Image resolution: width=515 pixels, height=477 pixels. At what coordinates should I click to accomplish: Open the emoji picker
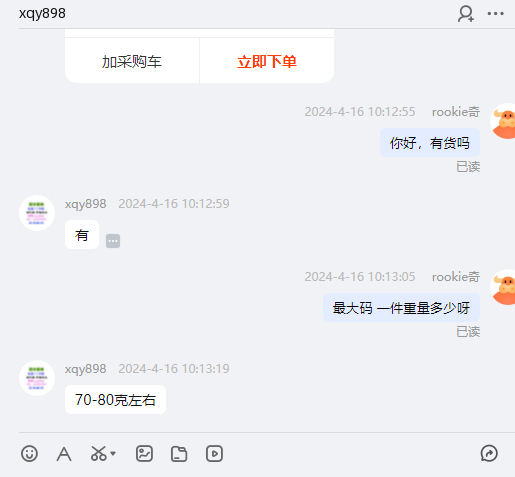pyautogui.click(x=29, y=454)
